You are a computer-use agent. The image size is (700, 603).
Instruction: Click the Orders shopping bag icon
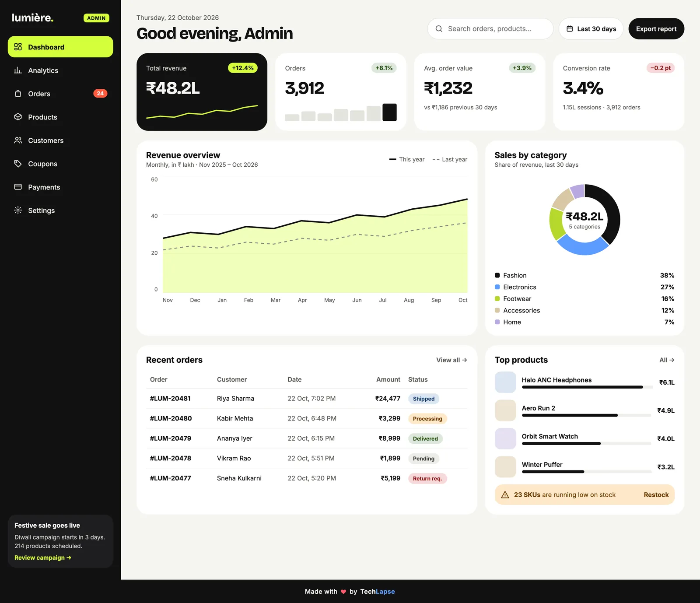[x=18, y=94]
